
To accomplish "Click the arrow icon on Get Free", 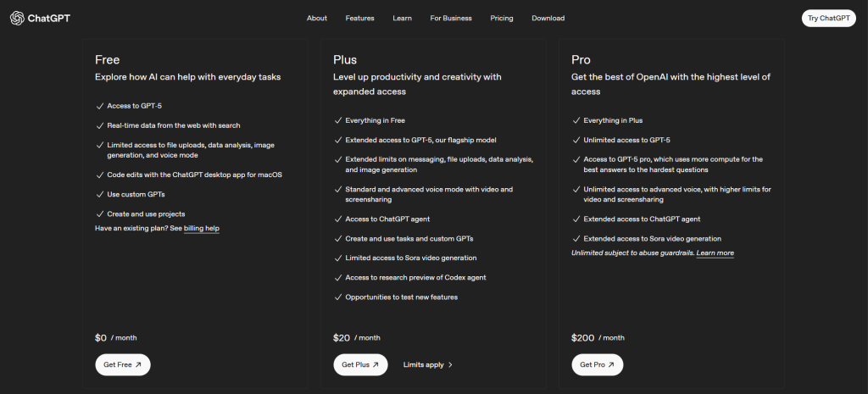I will [x=139, y=364].
